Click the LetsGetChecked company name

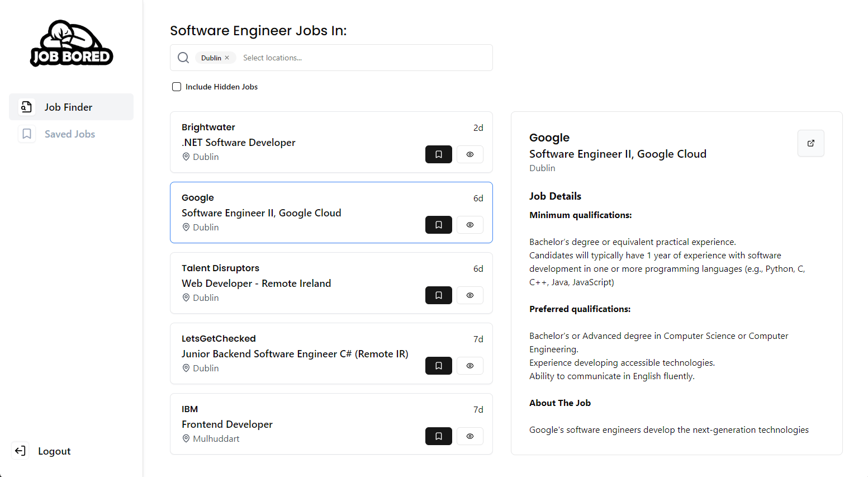pos(219,338)
